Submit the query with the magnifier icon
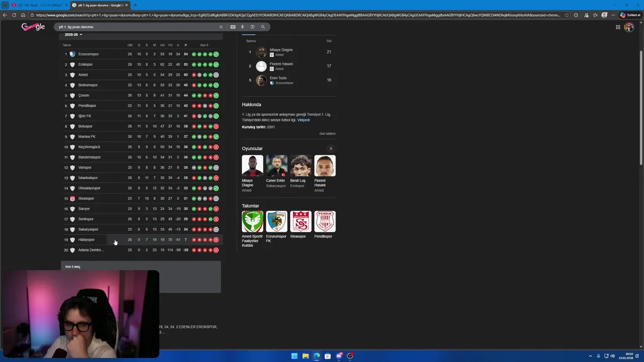This screenshot has width=644, height=362. tap(263, 27)
